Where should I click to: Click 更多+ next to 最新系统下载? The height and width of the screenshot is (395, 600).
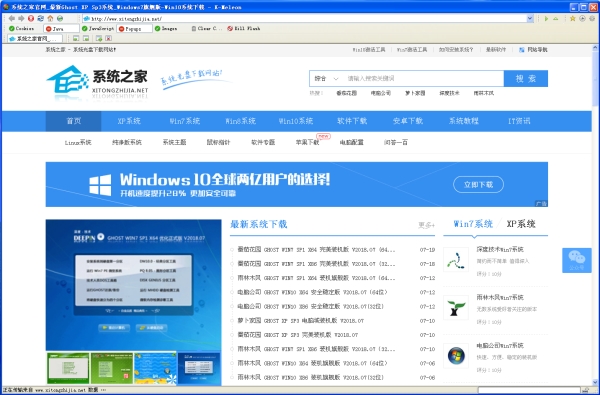coord(426,225)
